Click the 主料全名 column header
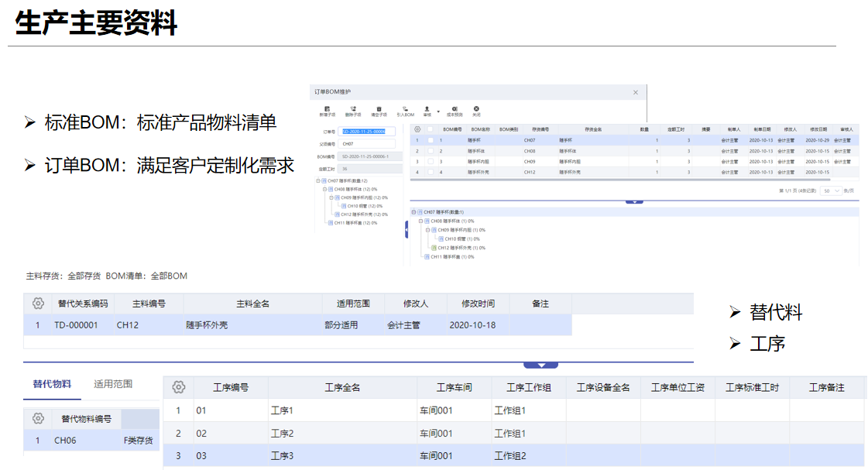The width and height of the screenshot is (868, 470). (x=253, y=304)
